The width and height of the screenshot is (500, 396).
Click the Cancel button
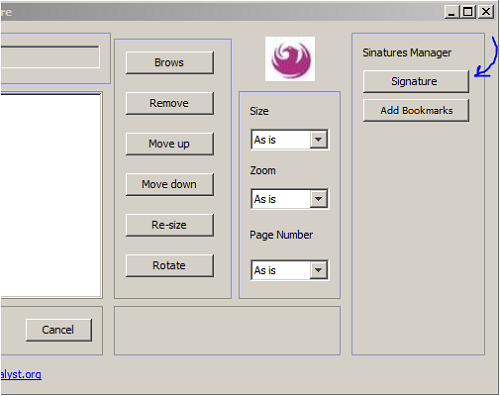coord(59,330)
